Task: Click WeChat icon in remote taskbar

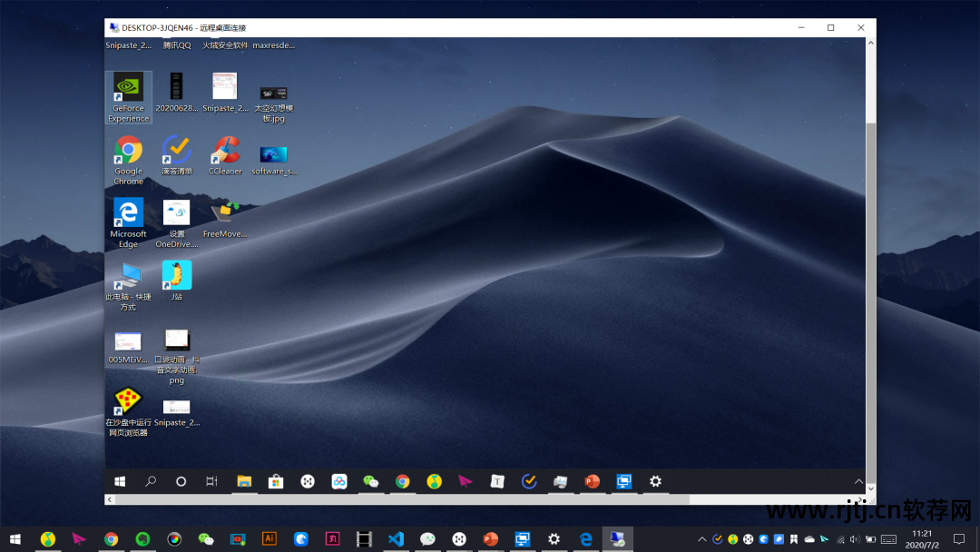Action: [370, 481]
